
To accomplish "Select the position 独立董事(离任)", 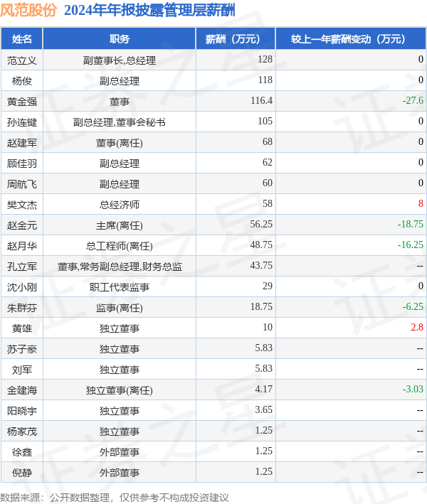I will click(x=120, y=390).
